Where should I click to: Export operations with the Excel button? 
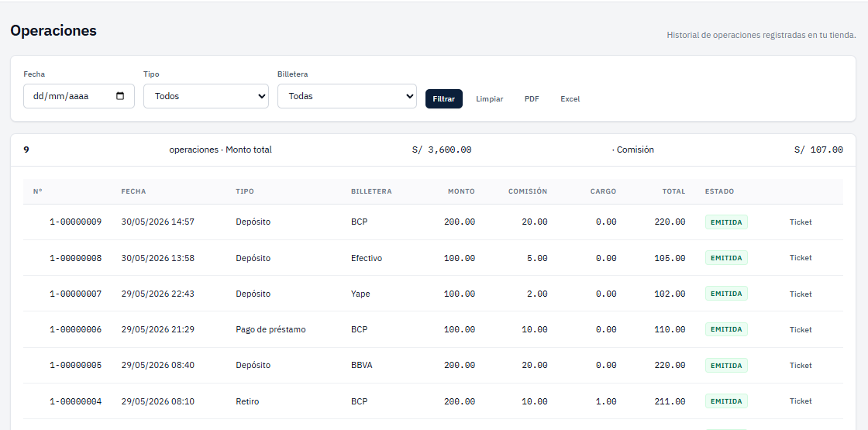(570, 98)
